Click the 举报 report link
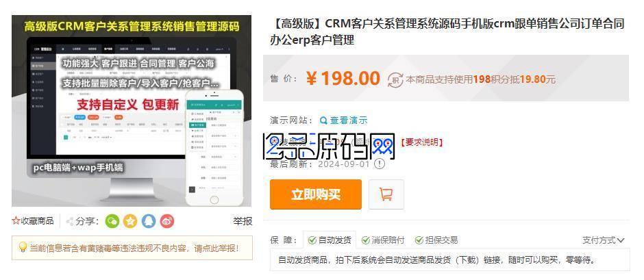644x280 pixels. pos(243,221)
